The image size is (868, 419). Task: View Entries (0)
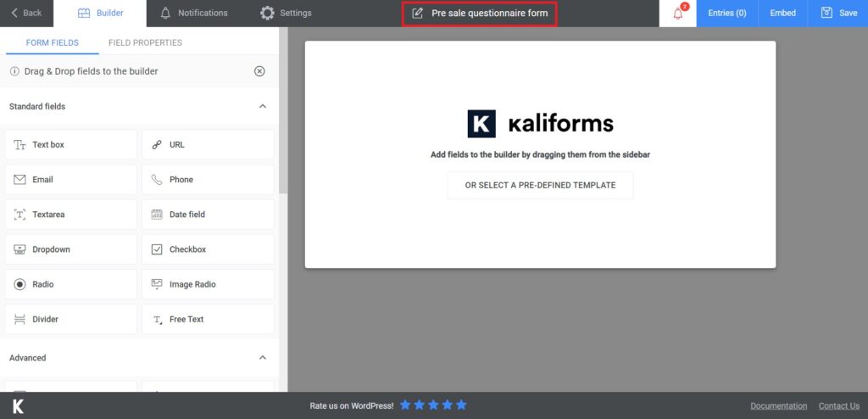[726, 14]
